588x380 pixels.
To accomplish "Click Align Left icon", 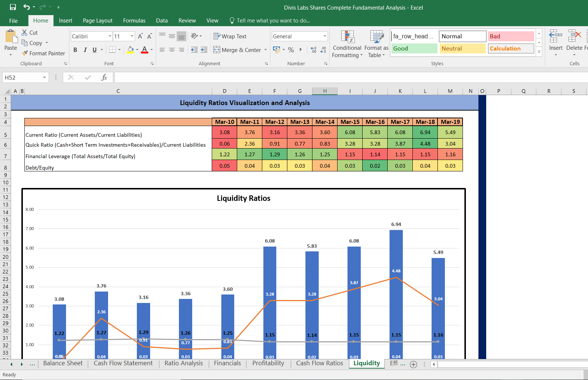I will point(162,50).
